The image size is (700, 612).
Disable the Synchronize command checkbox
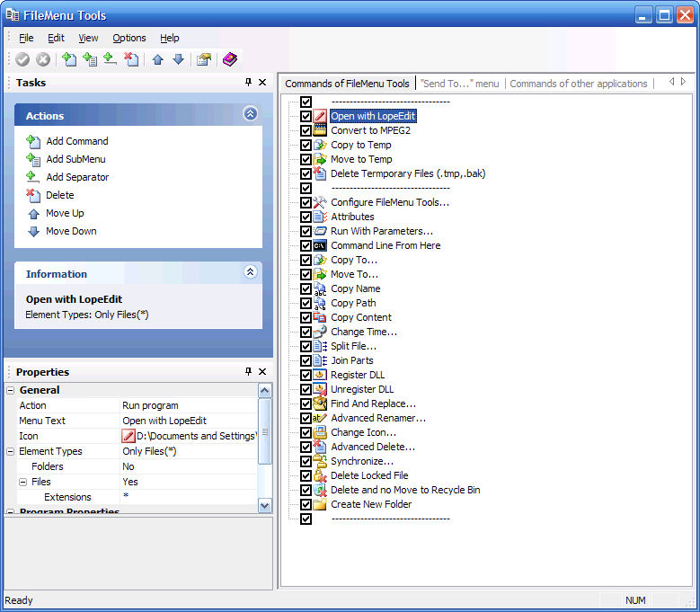pos(306,461)
